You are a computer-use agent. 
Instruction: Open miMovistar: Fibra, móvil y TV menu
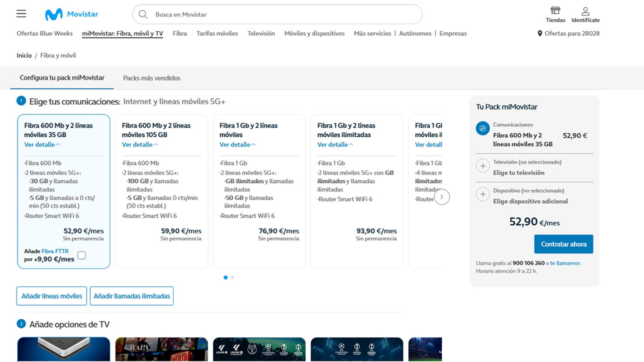click(123, 34)
